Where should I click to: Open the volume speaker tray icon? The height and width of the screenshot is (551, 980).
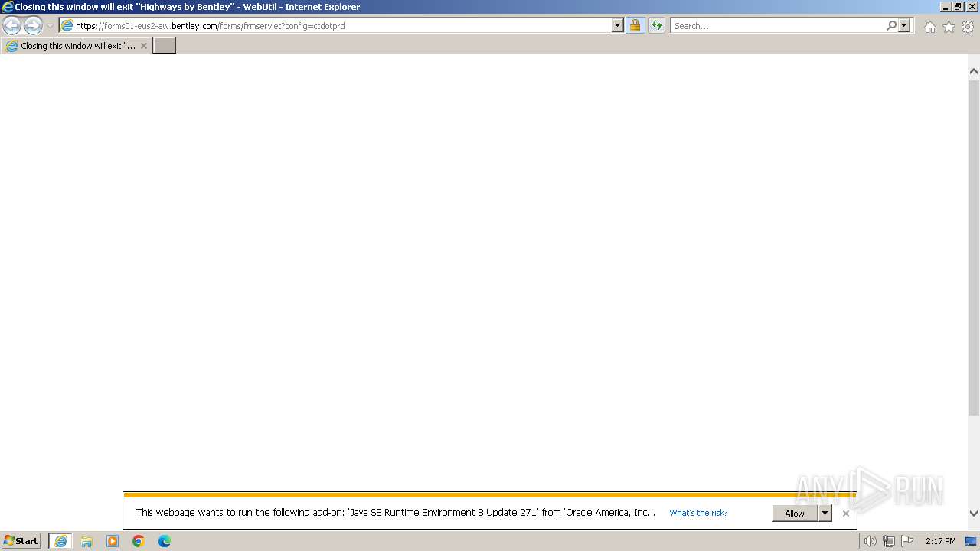pyautogui.click(x=870, y=541)
